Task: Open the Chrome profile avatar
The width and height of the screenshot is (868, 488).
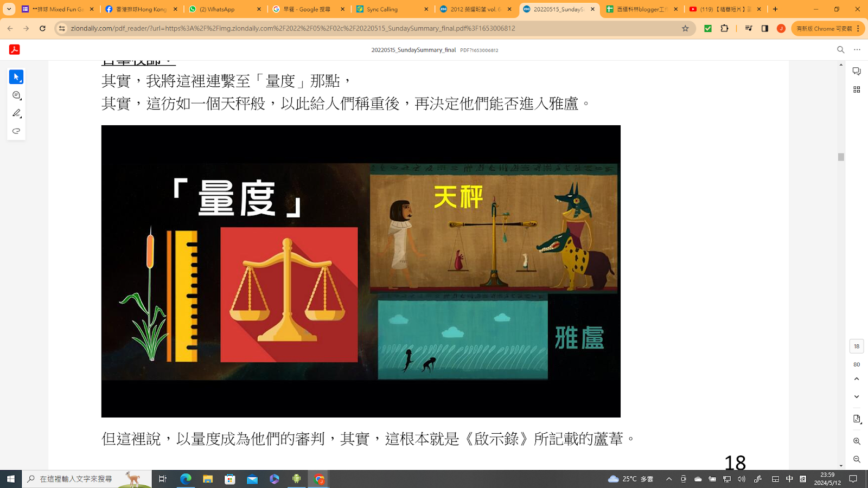Action: pos(781,28)
